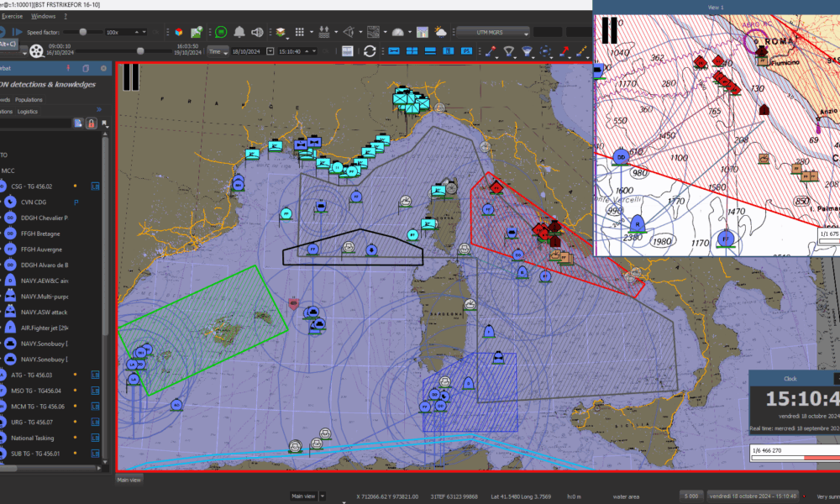Open dropdown arrow next to terrain contour icon
This screenshot has width=840, height=504.
386,32
